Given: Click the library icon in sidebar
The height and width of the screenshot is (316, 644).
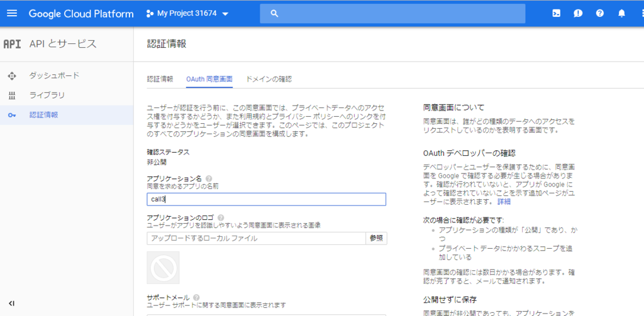Looking at the screenshot, I should pos(12,95).
